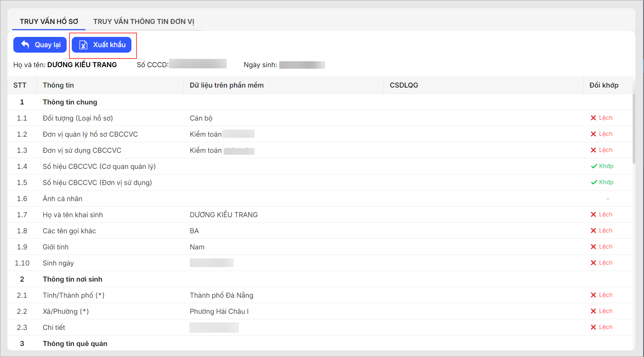The height and width of the screenshot is (357, 644).
Task: Click the Thông tin nơi sinh section row
Action: [x=73, y=279]
